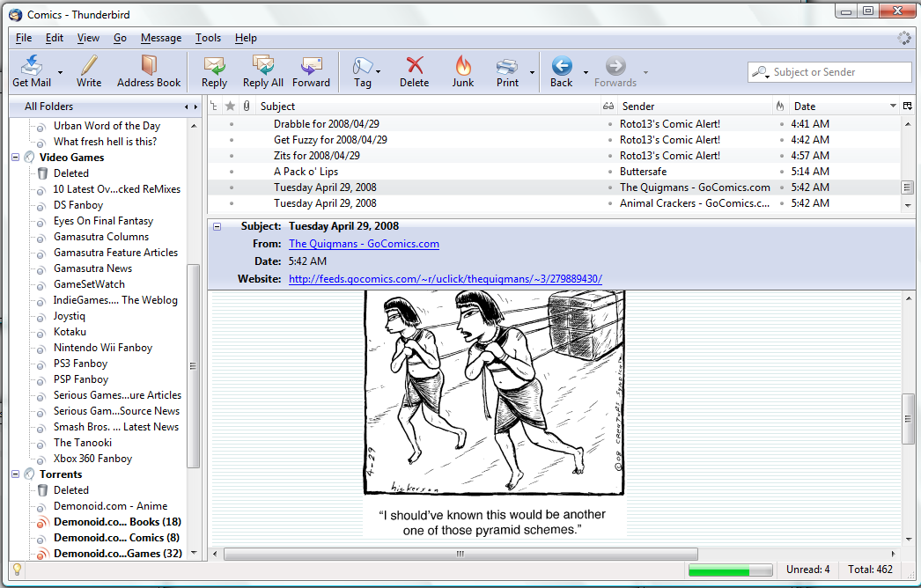Click the read-status glasses column header
921x588 pixels.
608,106
